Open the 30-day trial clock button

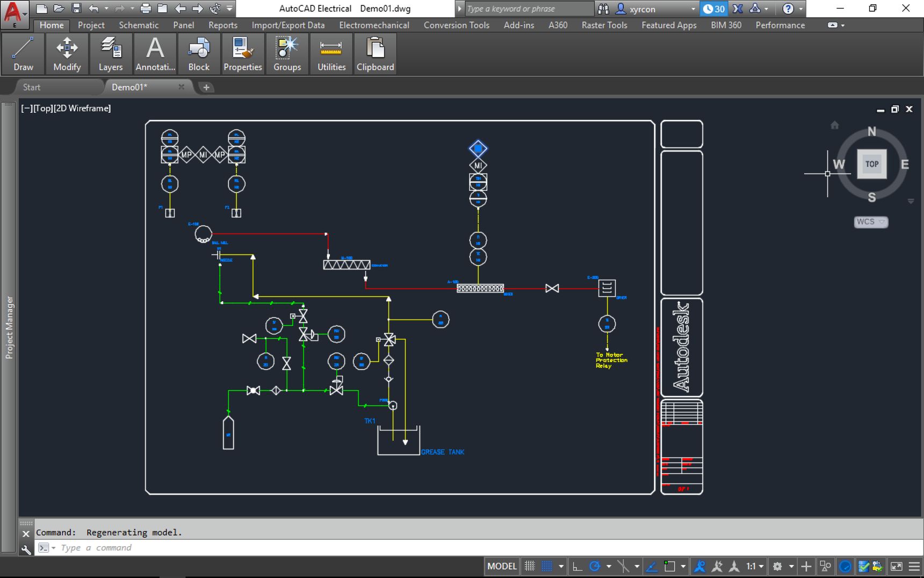coord(714,9)
